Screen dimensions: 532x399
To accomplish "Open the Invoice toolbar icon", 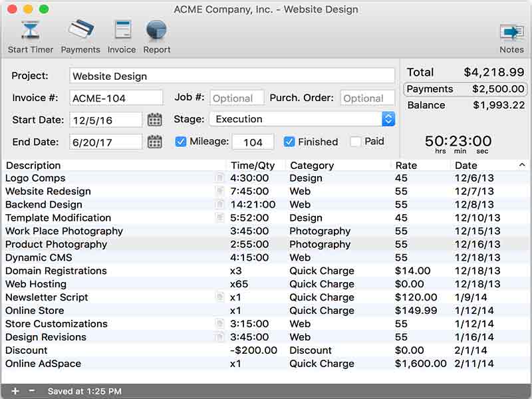I will pos(122,31).
